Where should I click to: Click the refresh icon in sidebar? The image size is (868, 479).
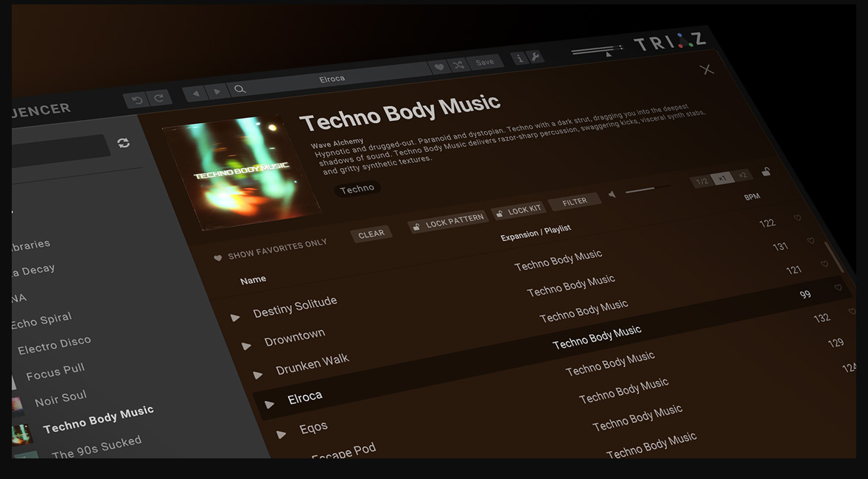pyautogui.click(x=124, y=143)
